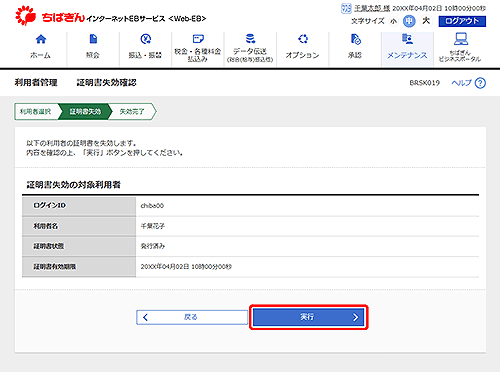Click the オプション menu label

click(302, 55)
